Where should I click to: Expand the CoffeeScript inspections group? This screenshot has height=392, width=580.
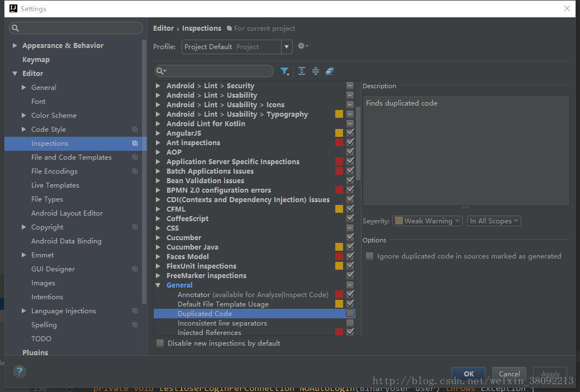click(x=158, y=218)
